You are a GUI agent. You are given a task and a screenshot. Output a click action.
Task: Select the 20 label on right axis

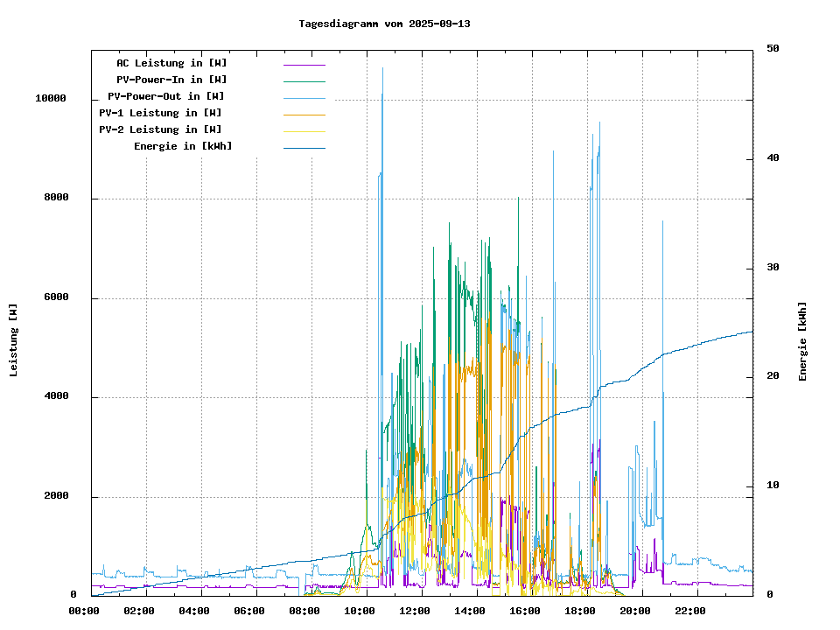773,376
